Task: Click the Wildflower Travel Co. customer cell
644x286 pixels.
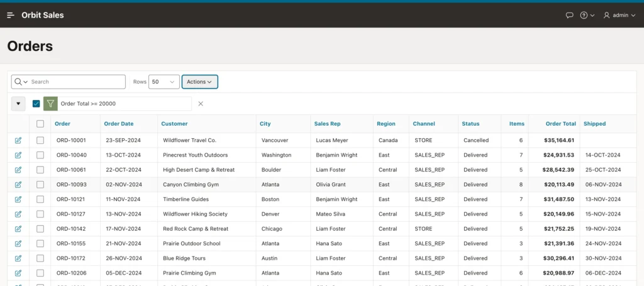Action: click(189, 140)
